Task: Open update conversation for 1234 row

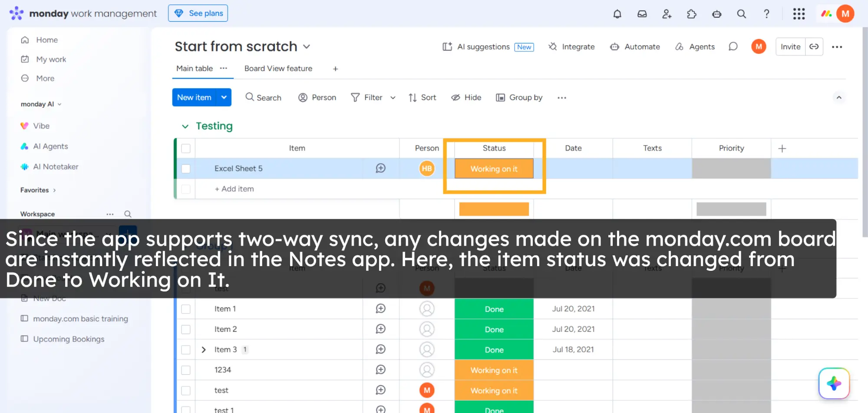Action: pyautogui.click(x=380, y=370)
